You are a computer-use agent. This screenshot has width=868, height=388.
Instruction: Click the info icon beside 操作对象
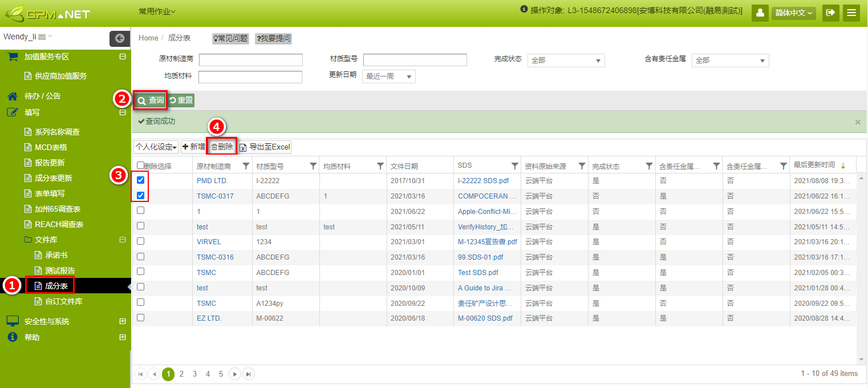(524, 10)
